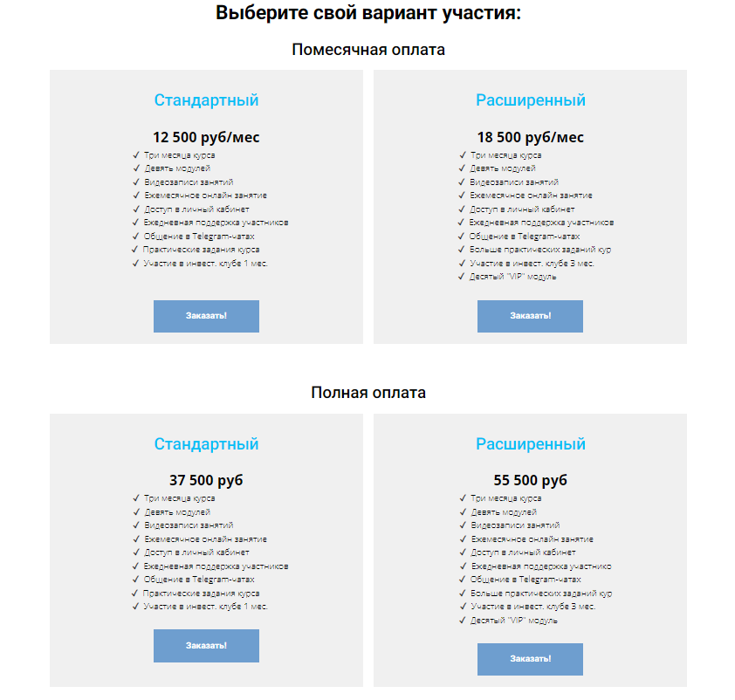Select "Расширенный" title above 55 500 руб
735x700 pixels.
coord(530,444)
